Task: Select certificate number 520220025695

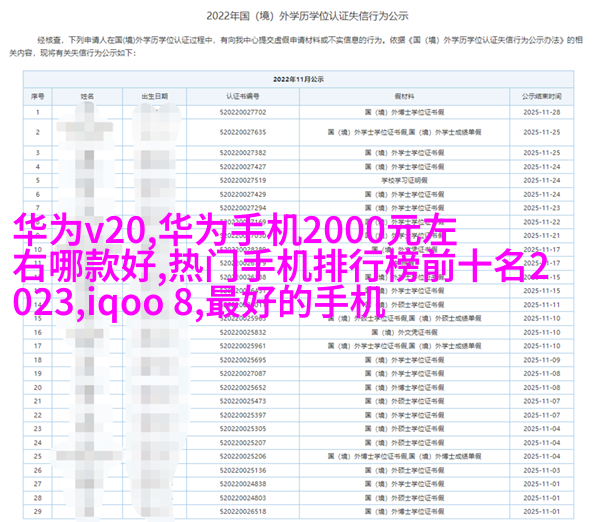Action: pyautogui.click(x=243, y=360)
